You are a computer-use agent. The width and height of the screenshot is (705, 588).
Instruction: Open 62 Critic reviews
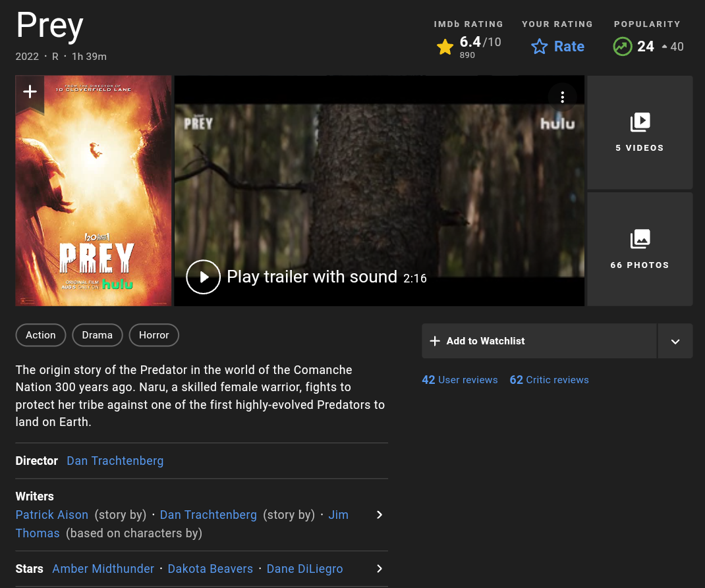tap(549, 380)
